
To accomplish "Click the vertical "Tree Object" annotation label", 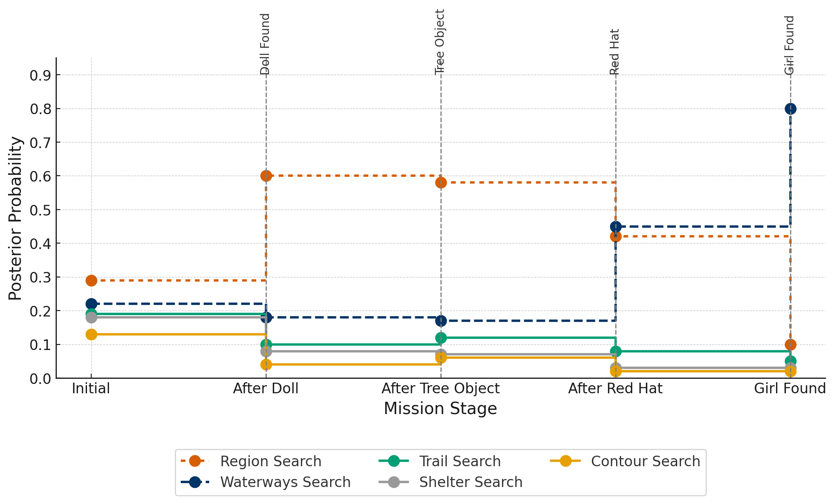I will (x=440, y=42).
